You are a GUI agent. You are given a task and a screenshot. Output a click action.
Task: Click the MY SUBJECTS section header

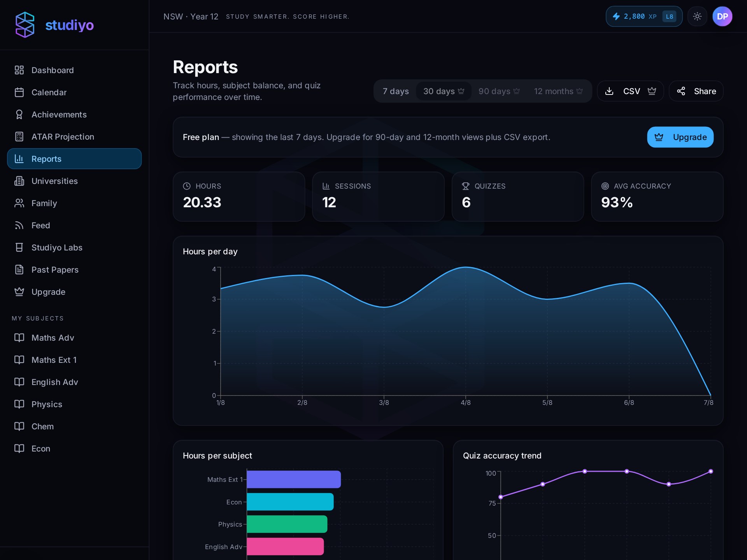[x=38, y=318]
